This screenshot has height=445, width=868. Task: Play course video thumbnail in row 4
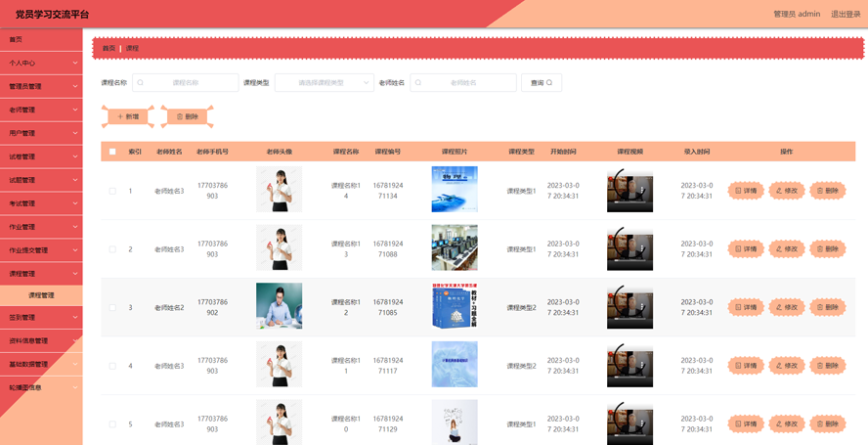point(629,366)
